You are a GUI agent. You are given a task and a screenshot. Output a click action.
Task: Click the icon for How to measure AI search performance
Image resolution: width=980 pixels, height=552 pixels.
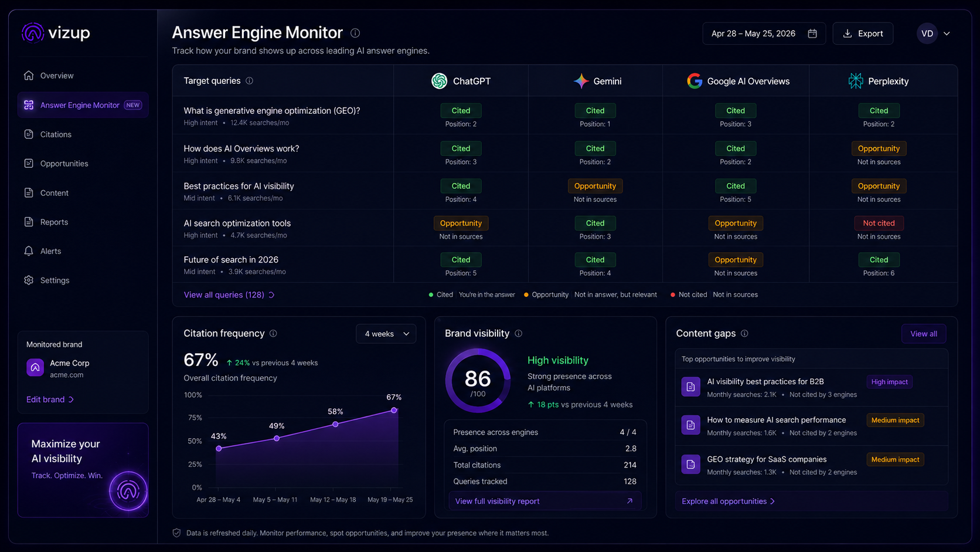tap(690, 425)
